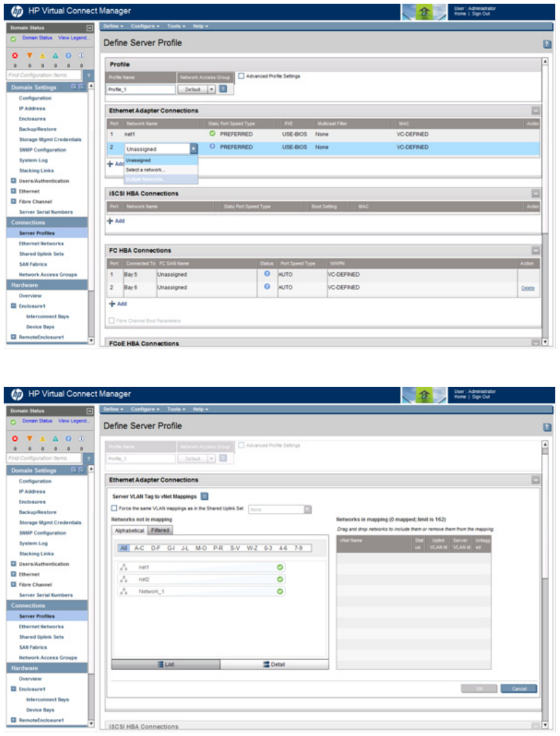Collapse the FC HBA Connections section

535,250
